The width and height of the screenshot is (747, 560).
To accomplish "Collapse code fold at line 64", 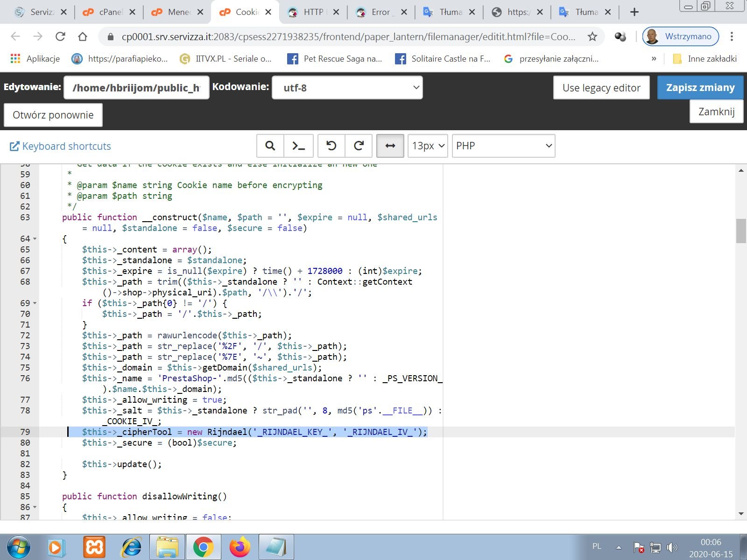I will click(x=35, y=239).
